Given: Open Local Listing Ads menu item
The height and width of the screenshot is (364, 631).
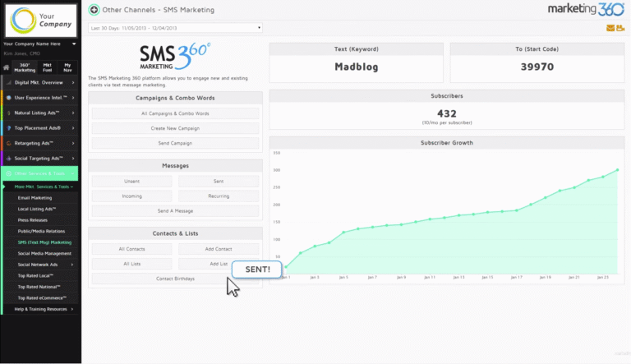Looking at the screenshot, I should coord(37,209).
